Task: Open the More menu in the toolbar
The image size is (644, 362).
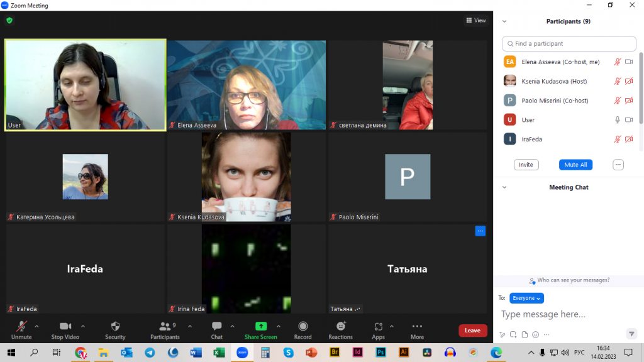Action: [x=417, y=327]
